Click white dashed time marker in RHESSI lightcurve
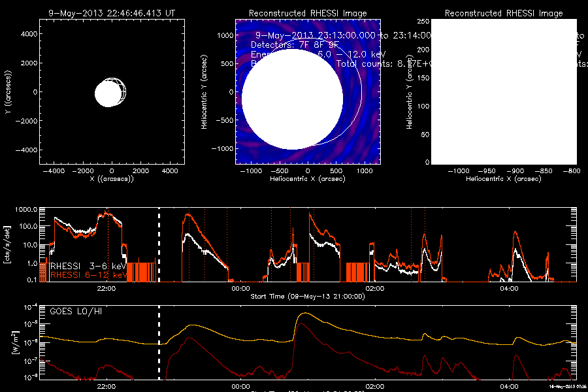Image resolution: width=588 pixels, height=392 pixels. (x=159, y=244)
